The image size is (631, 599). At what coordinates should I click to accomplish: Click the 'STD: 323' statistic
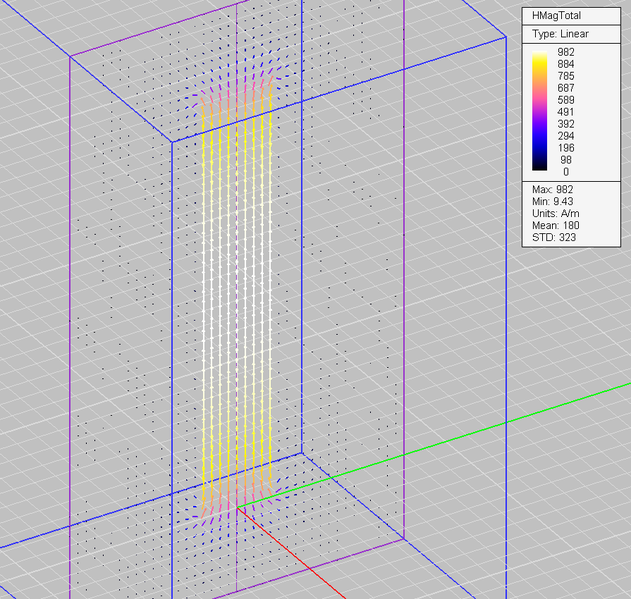point(552,237)
